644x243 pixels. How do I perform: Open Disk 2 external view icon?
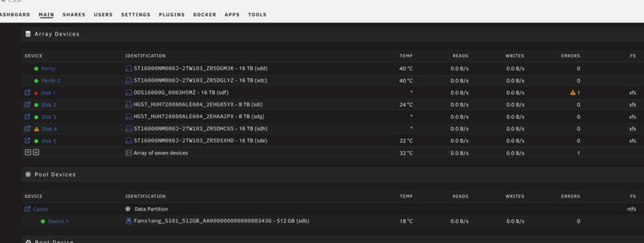pos(28,105)
